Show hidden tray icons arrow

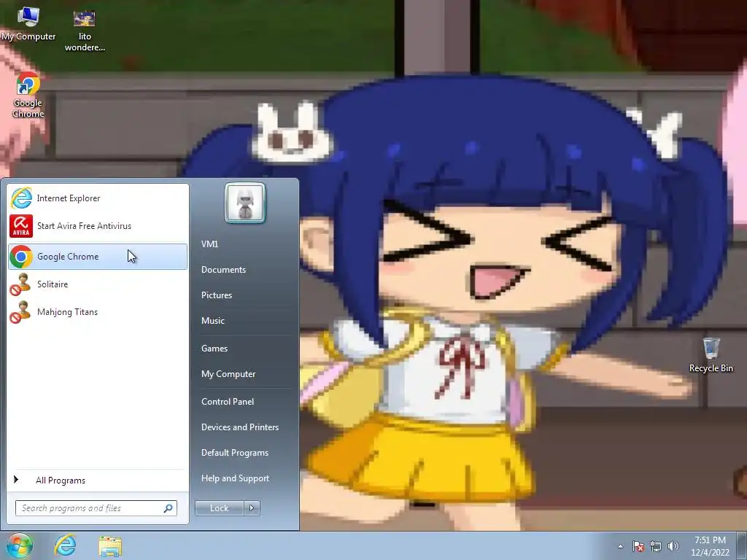[620, 546]
